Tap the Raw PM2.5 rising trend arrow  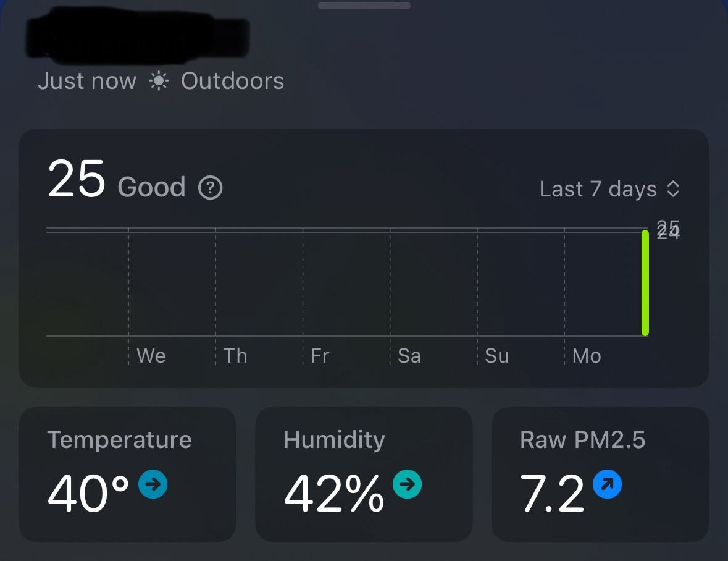point(607,484)
